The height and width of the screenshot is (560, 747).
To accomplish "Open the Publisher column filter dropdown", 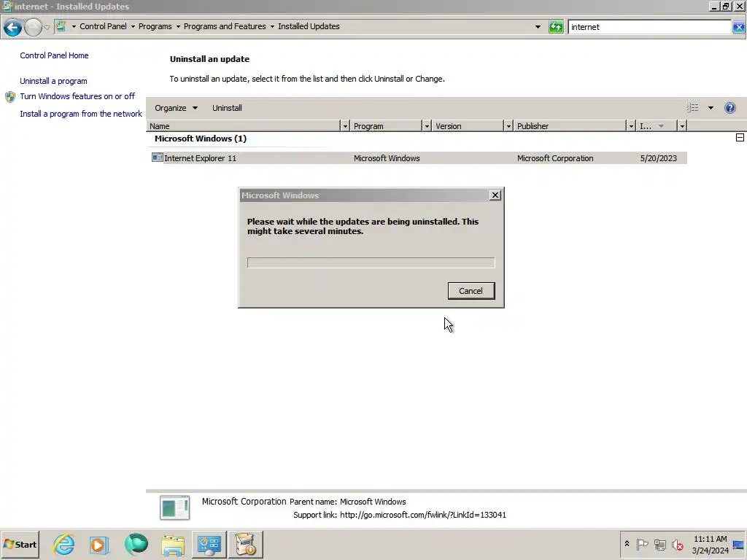I will [x=631, y=126].
